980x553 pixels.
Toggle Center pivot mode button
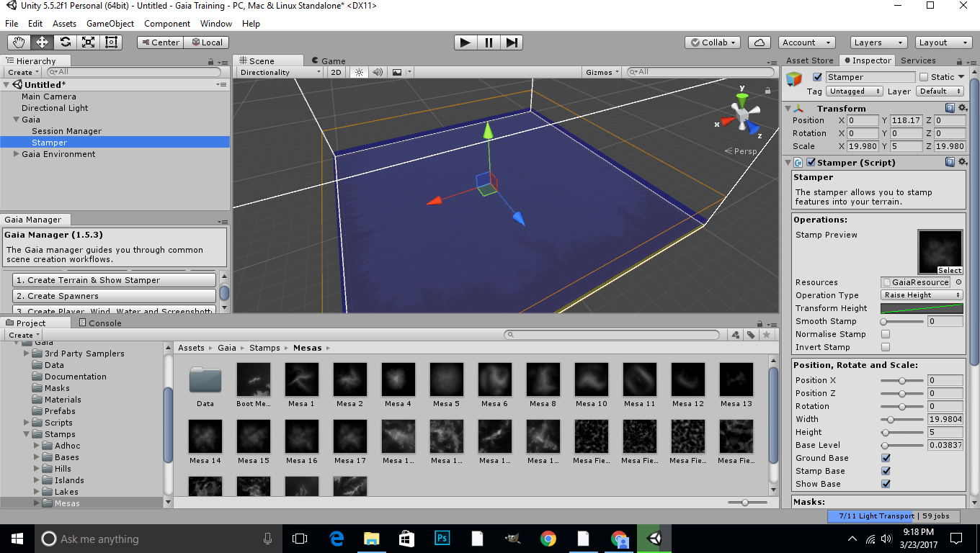(x=160, y=42)
